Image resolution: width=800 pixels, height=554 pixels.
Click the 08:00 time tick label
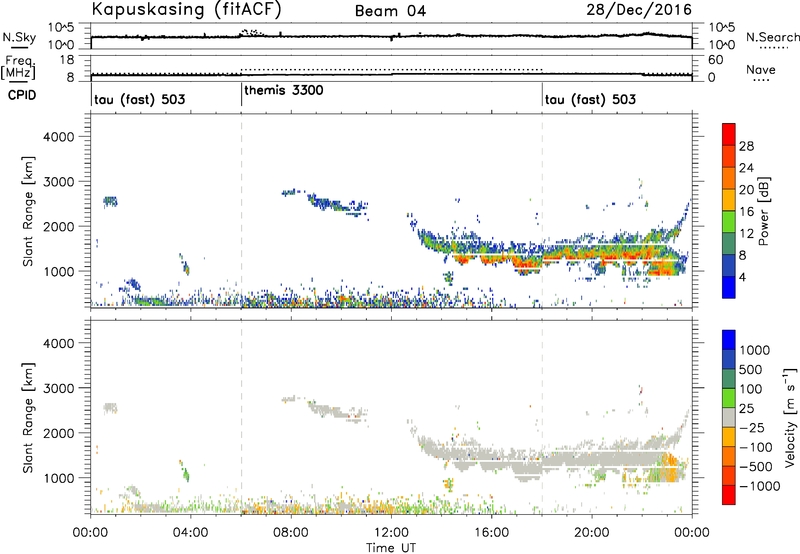click(x=291, y=533)
